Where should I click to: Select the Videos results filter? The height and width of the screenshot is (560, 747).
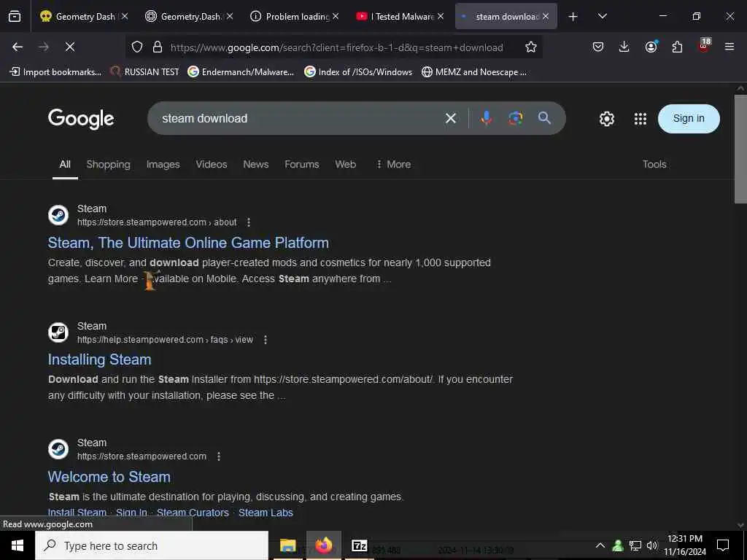pos(212,164)
